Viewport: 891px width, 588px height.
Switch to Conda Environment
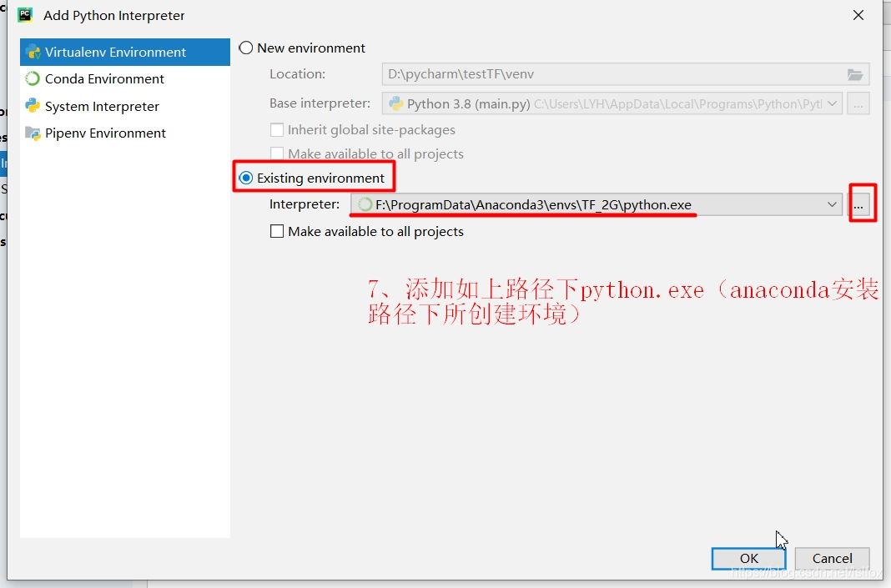tap(125, 78)
